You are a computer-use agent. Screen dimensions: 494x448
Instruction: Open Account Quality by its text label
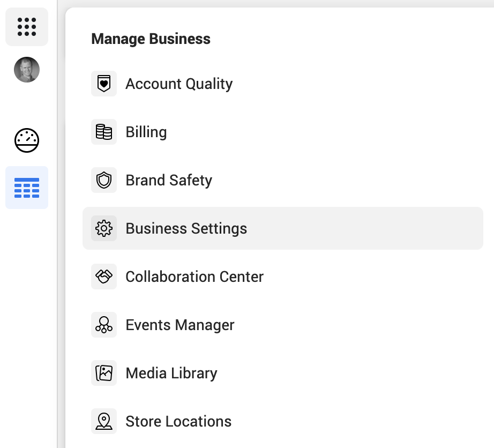click(179, 84)
